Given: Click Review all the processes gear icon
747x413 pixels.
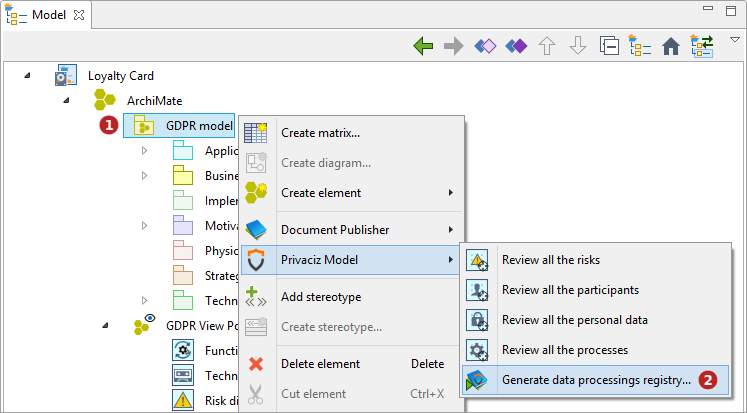Looking at the screenshot, I should click(x=477, y=350).
